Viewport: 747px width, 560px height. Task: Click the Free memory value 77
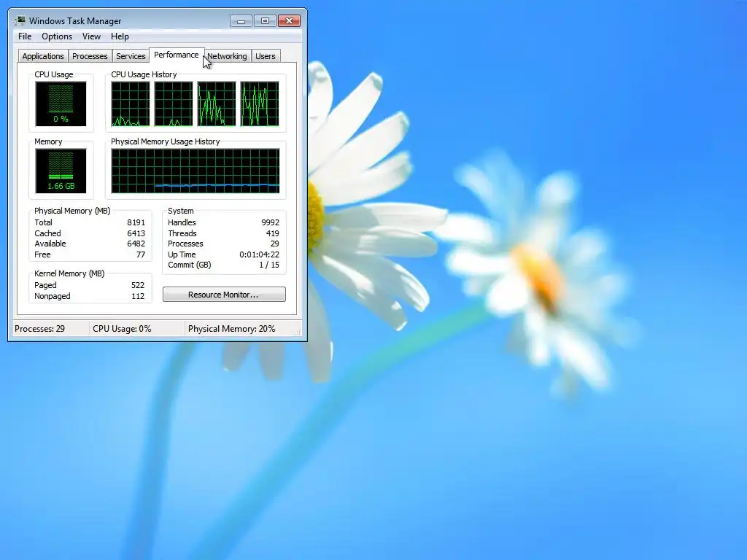click(141, 254)
